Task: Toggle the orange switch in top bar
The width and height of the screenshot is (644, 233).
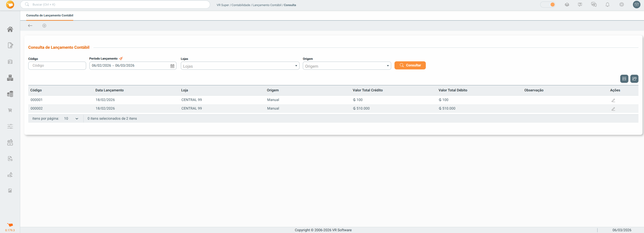Action: pyautogui.click(x=548, y=5)
